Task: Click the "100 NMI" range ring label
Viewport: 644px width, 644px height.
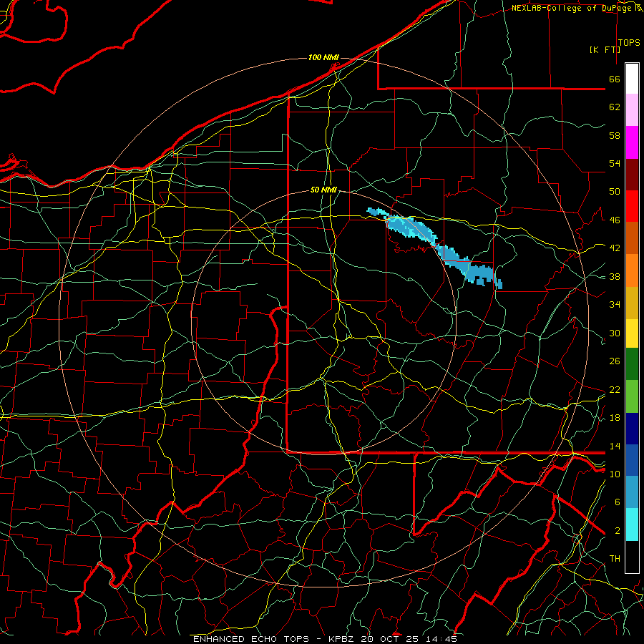Action: click(x=323, y=57)
